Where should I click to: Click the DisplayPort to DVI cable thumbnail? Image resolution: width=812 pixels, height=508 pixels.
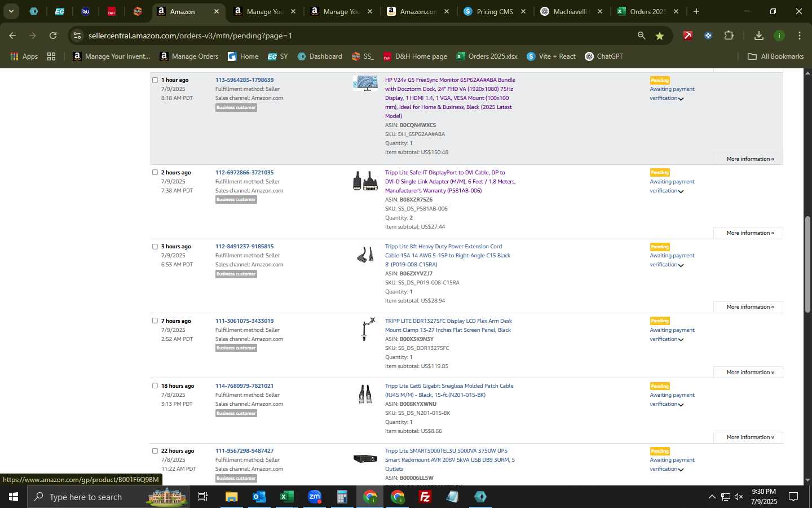click(x=365, y=181)
